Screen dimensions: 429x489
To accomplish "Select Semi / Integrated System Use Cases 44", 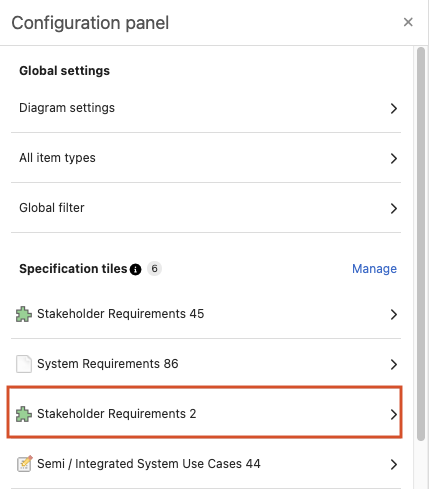I will click(x=206, y=464).
